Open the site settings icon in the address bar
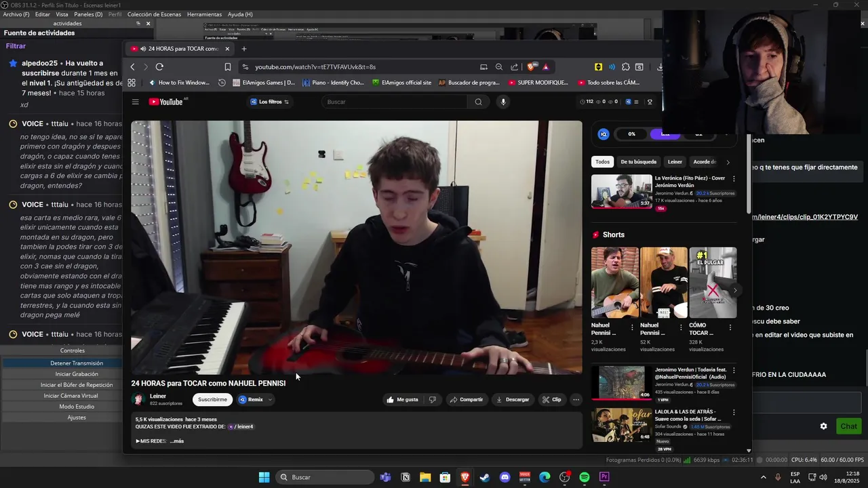Screen dimensions: 868x488 245,67
